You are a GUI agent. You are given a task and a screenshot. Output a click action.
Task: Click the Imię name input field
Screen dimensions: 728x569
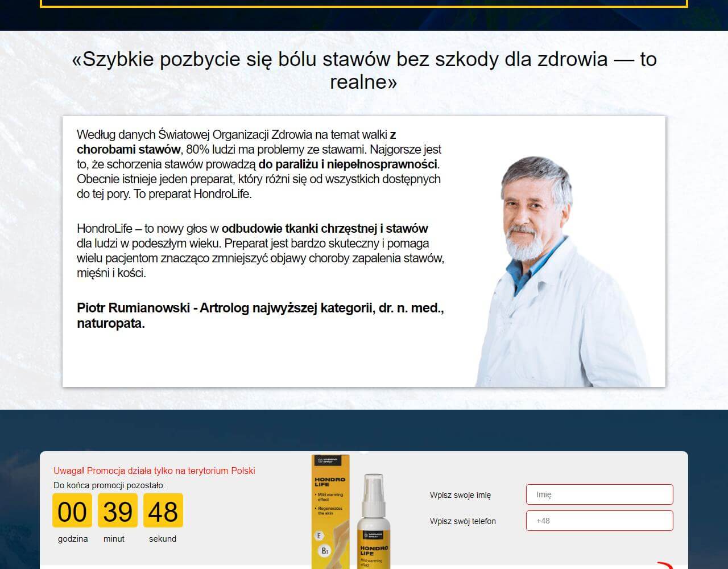599,494
